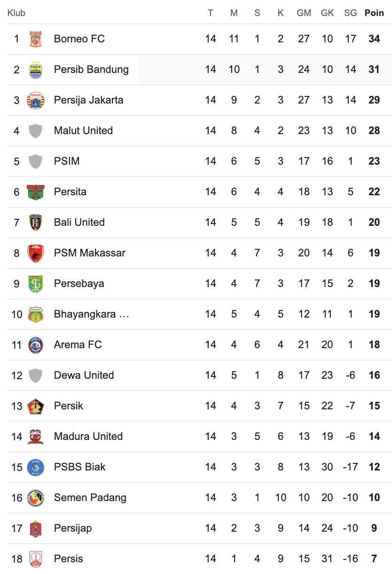The width and height of the screenshot is (392, 574).
Task: Select the PSIM team name
Action: 67,161
